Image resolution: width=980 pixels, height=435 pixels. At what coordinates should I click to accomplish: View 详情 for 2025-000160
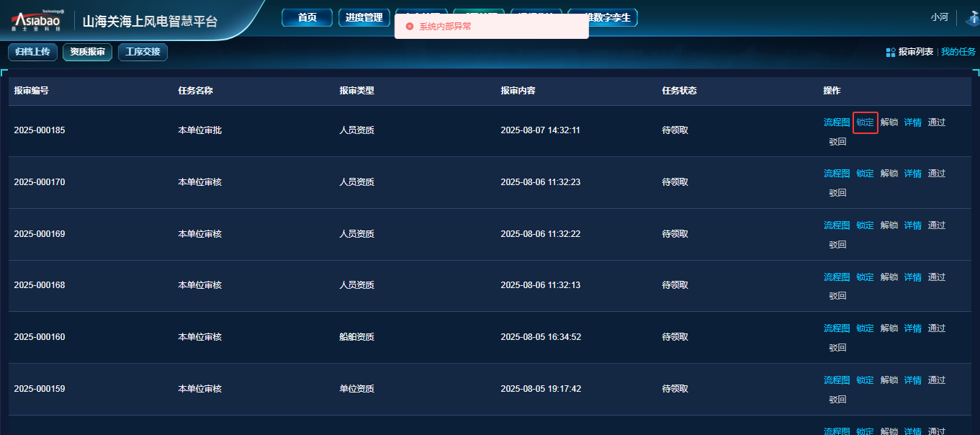pos(913,328)
